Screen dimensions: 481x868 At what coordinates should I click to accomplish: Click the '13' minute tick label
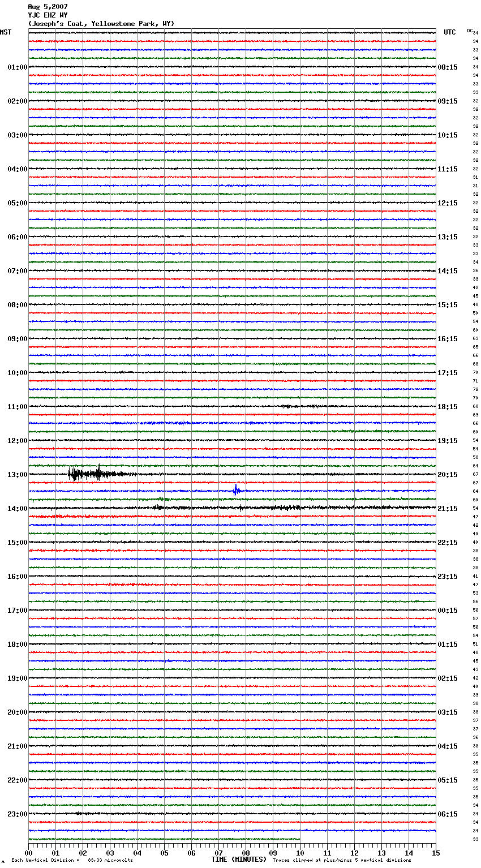(x=381, y=853)
